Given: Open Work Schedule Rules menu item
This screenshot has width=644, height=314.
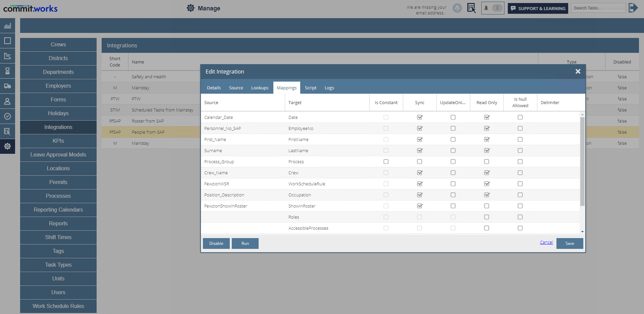Looking at the screenshot, I should pos(58,306).
